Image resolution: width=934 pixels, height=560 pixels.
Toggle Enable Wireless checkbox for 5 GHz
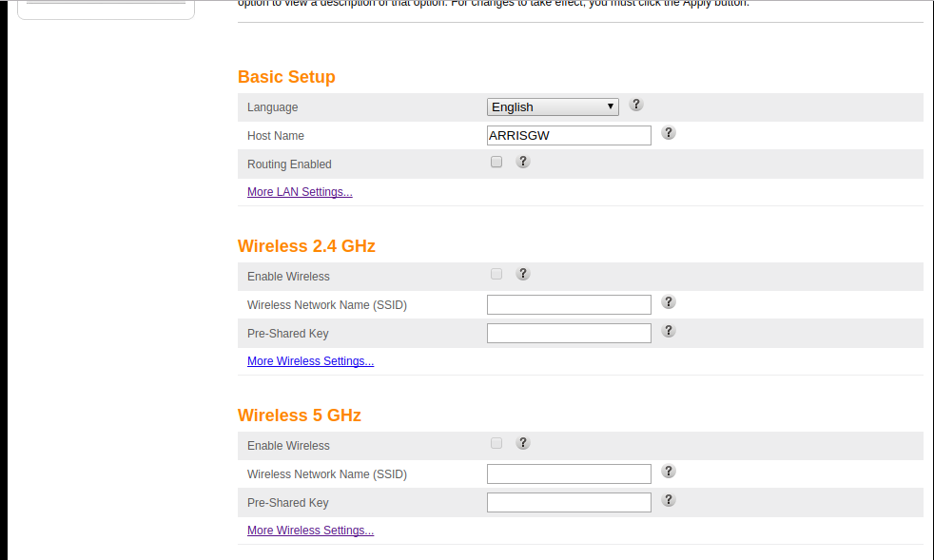[496, 444]
